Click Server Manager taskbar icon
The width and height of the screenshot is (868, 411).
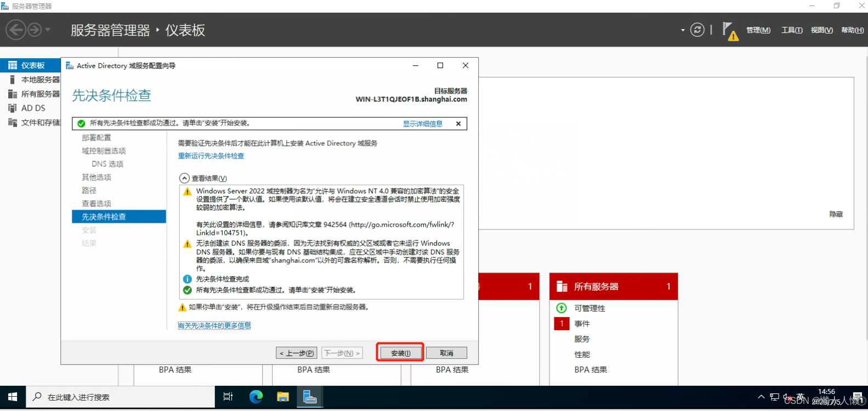tap(310, 397)
